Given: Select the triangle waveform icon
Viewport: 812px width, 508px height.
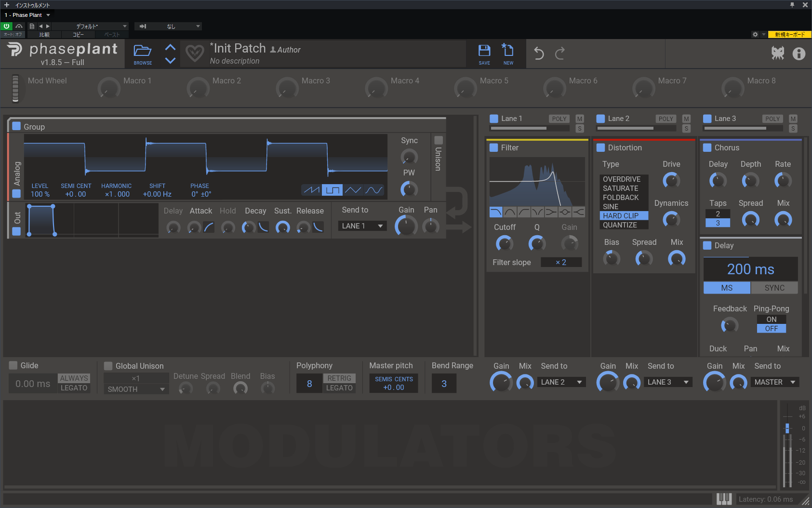Looking at the screenshot, I should (x=353, y=190).
